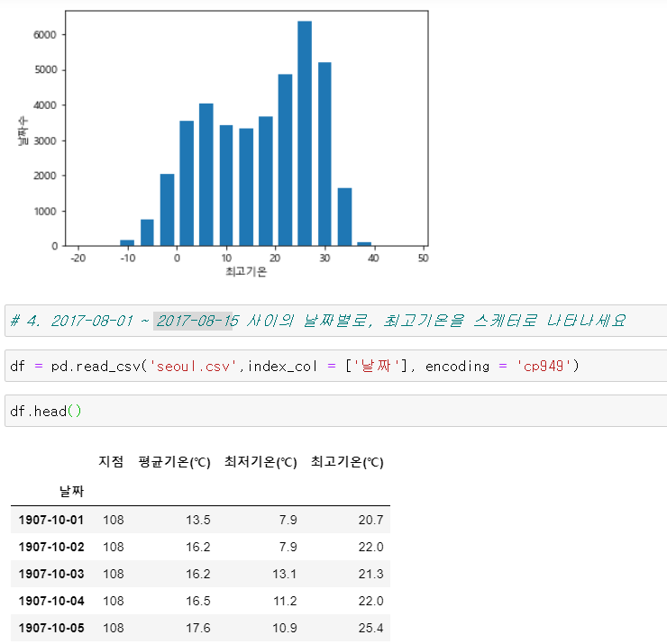Click the 최고기온 x-axis label of the chart
667x644 pixels.
pyautogui.click(x=246, y=271)
